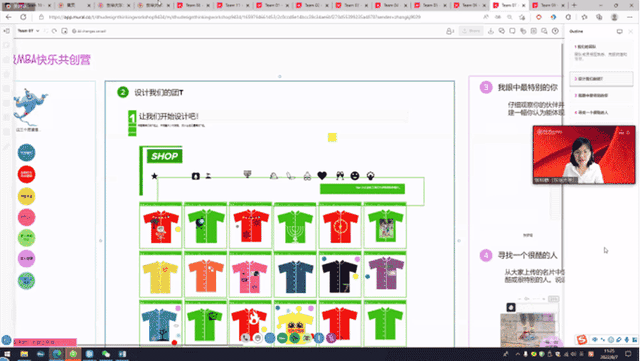Click the yellow sticky note above icon row
This screenshot has width=640, height=361.
(332, 137)
